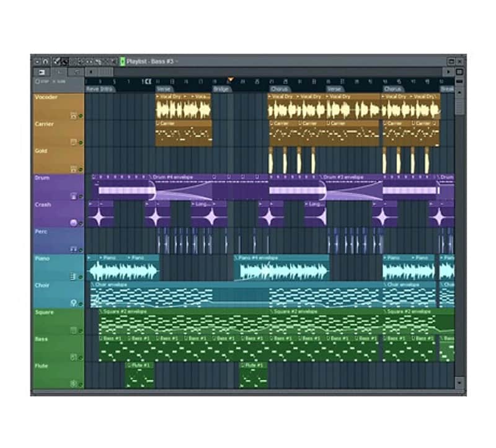Screen dimensions: 496x448
Task: Click the Perc track icon
Action: tap(73, 250)
